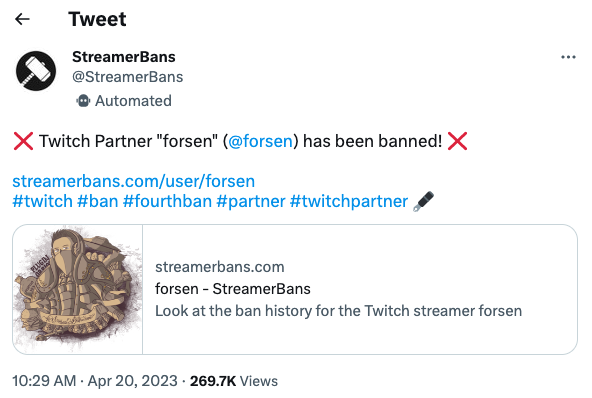Open the #twitchpartner hashtag

point(349,201)
